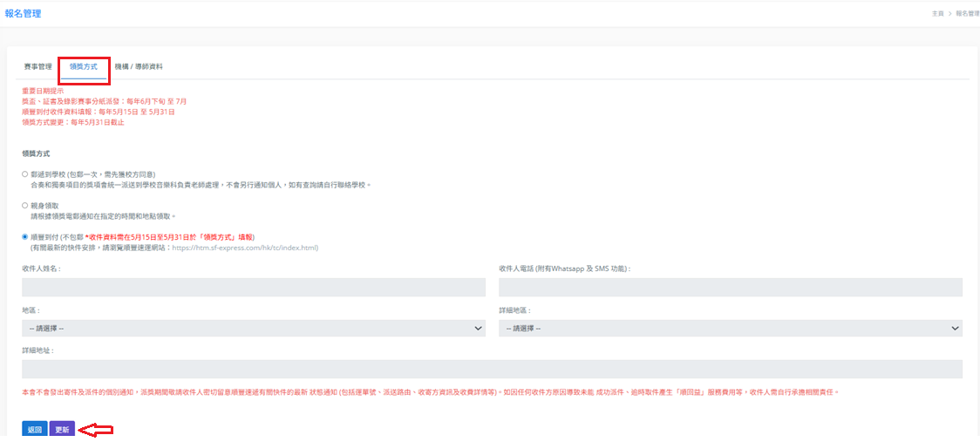Viewport: 980px width, 442px height.
Task: Click the 請根據領獎電郵通知 description text
Action: coord(104,215)
